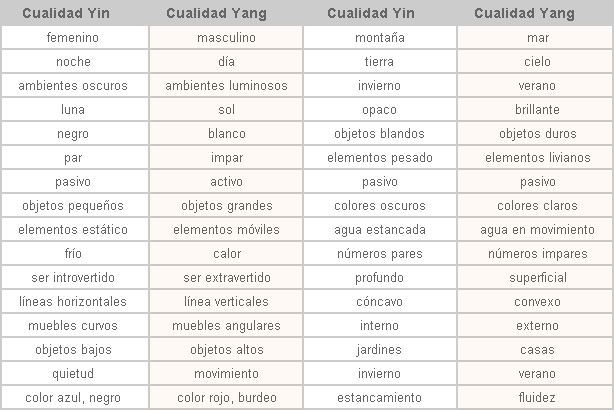Screen dimensions: 614x410
Task: Select the 'luna' cell
Action: pyautogui.click(x=73, y=110)
